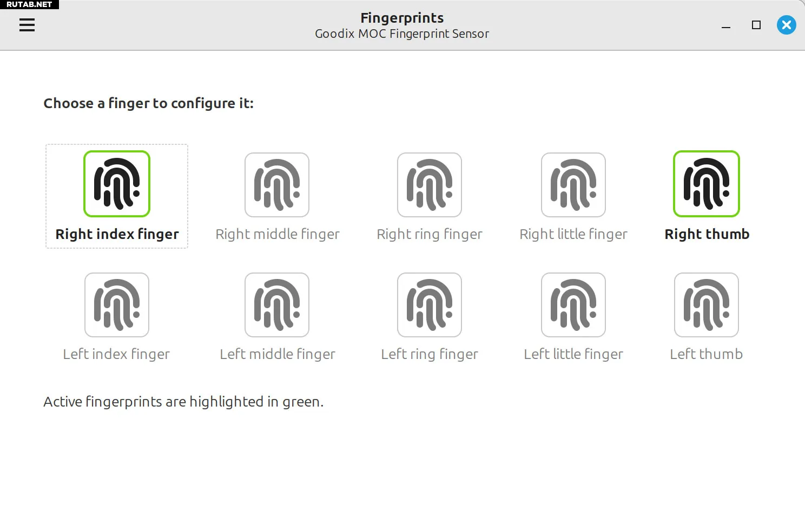Click the "Left index finger" label

coord(116,354)
